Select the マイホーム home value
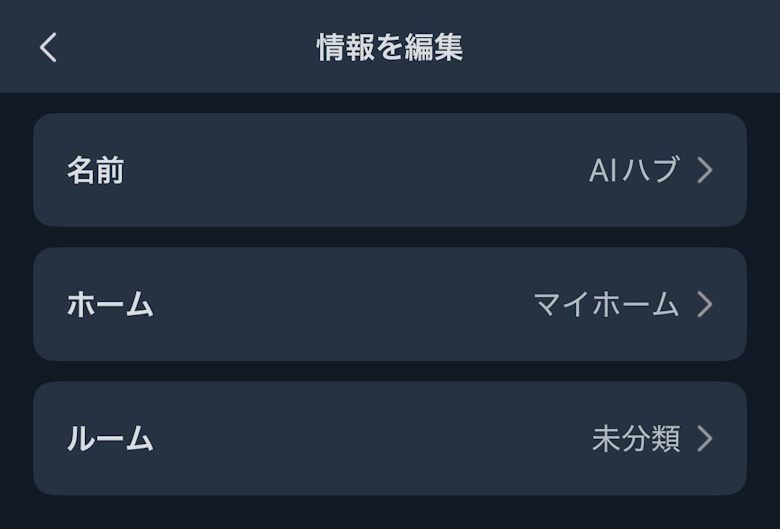 tap(606, 304)
